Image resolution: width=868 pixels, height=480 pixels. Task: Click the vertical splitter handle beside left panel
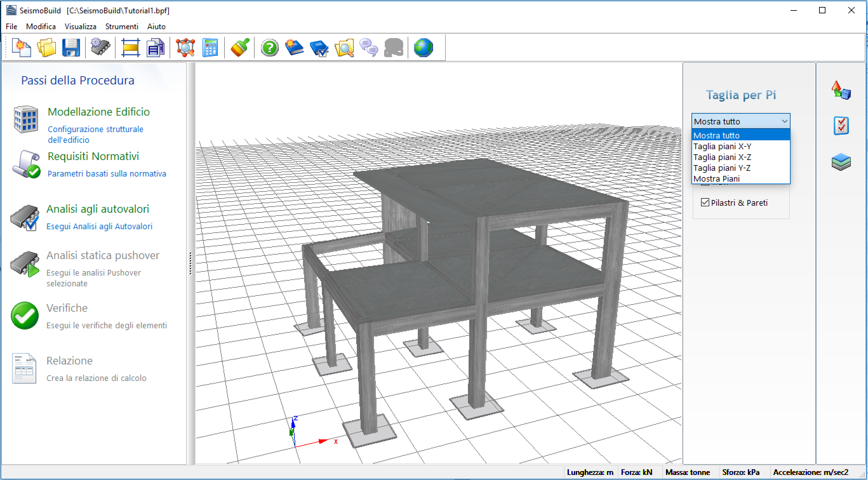pos(191,263)
